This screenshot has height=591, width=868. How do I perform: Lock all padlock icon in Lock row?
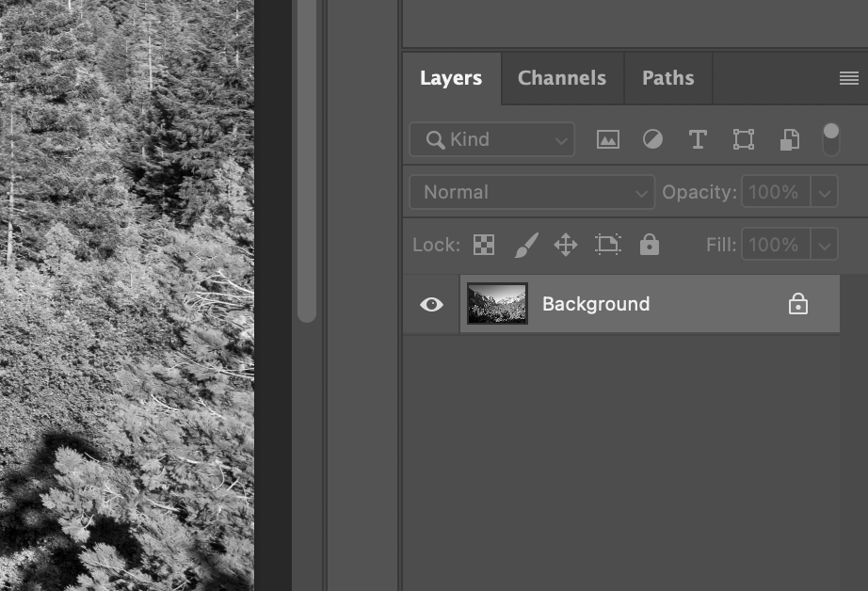pos(650,244)
